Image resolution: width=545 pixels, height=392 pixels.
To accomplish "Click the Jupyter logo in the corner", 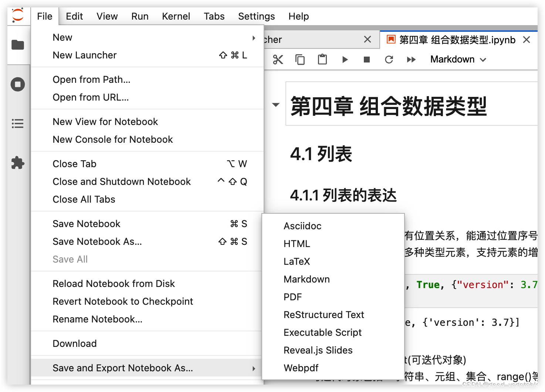I will pyautogui.click(x=18, y=16).
